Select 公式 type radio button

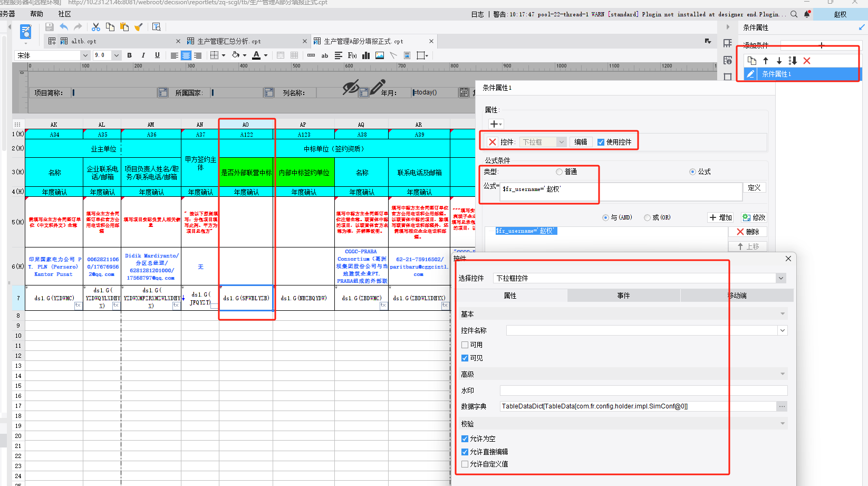tap(692, 171)
